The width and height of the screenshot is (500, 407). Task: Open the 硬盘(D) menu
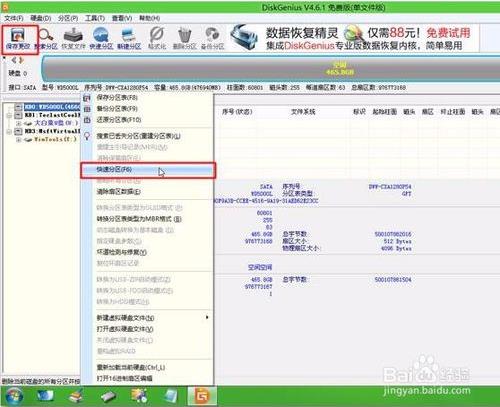pyautogui.click(x=41, y=18)
